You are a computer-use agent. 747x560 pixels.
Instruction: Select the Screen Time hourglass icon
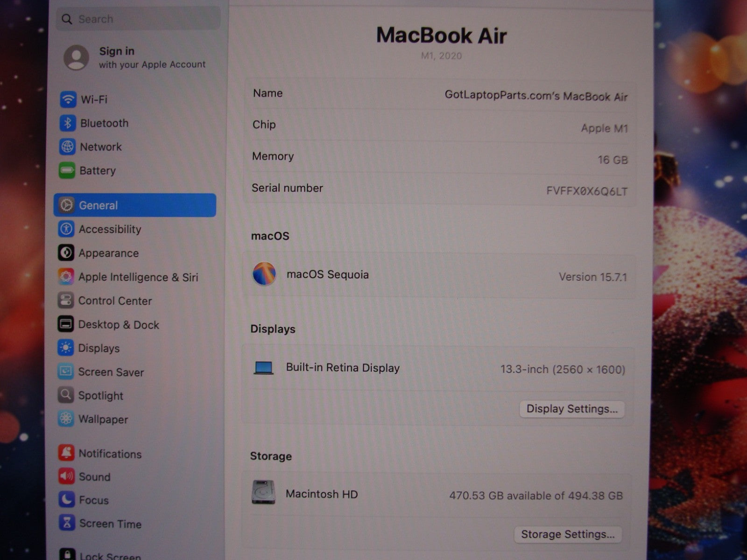click(x=67, y=523)
